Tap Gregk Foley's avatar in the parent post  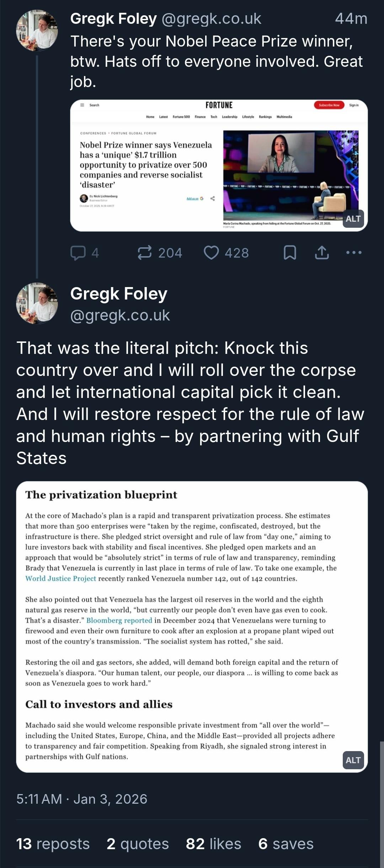point(37,31)
